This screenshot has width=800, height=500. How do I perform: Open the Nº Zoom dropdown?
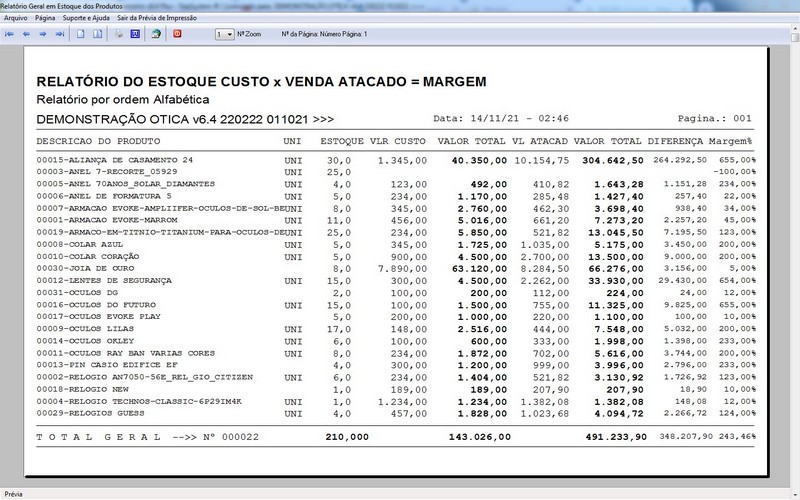(x=224, y=34)
